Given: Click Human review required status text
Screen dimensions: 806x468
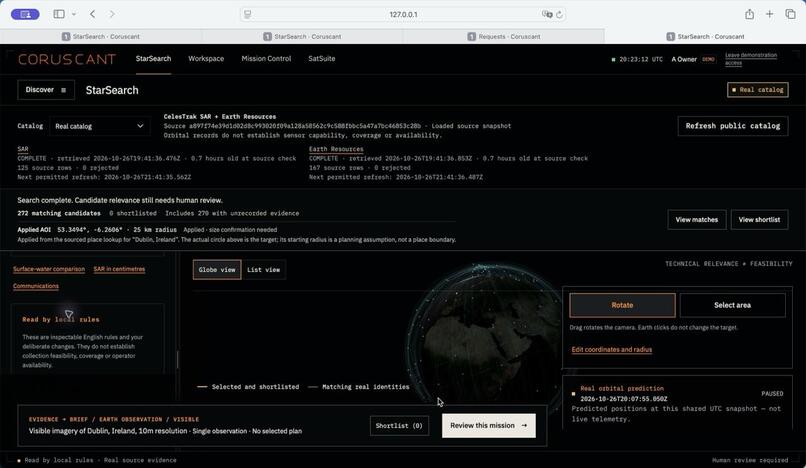Looking at the screenshot, I should click(750, 460).
